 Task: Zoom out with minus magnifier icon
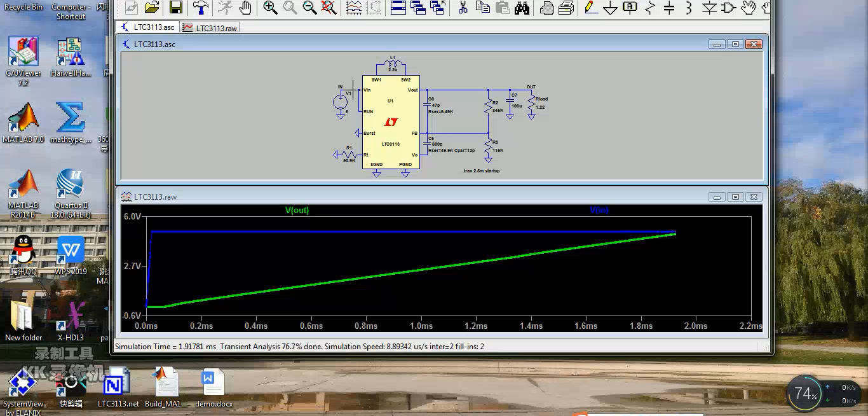309,8
